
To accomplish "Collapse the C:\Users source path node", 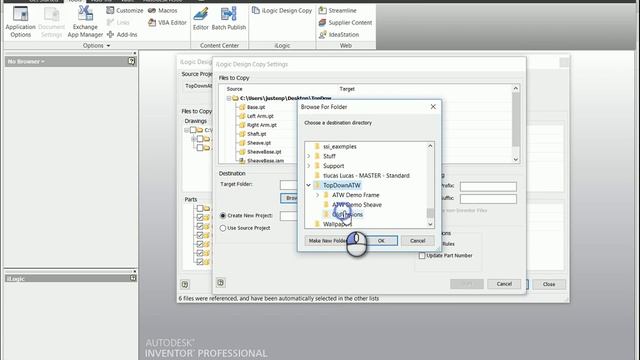I will [229, 98].
